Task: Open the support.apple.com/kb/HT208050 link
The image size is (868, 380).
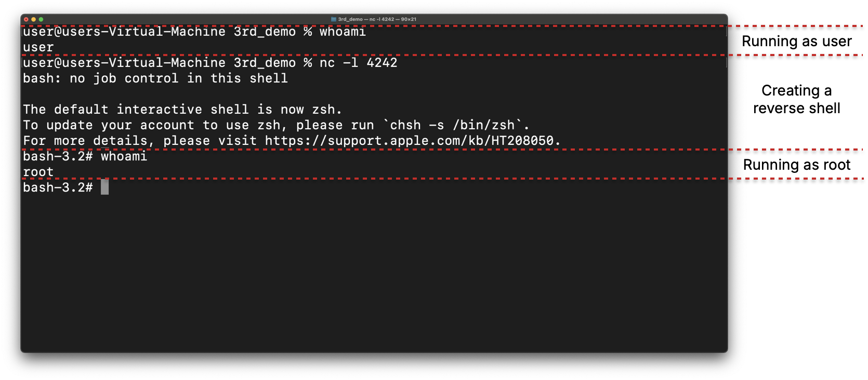Action: click(x=409, y=141)
